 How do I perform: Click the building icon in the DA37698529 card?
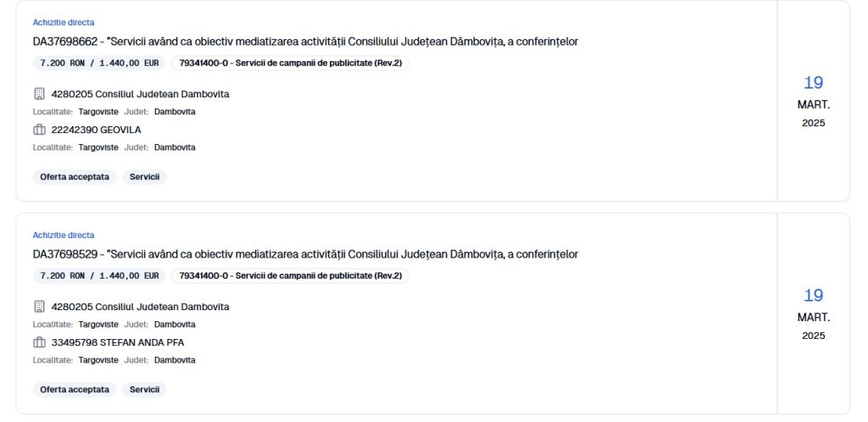[39, 307]
